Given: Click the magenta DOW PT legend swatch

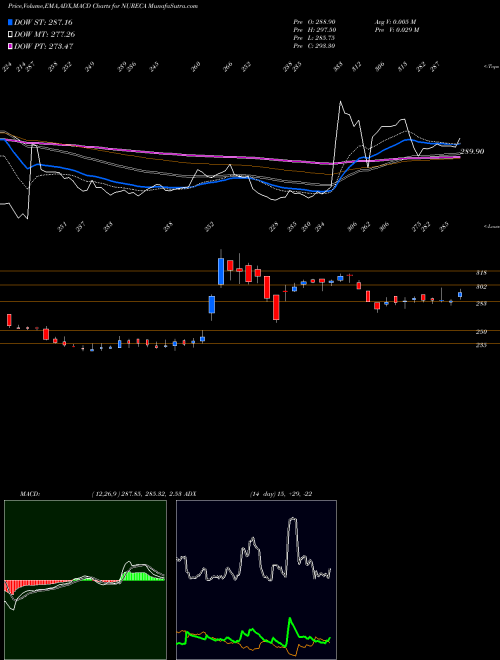Looking at the screenshot, I should (x=11, y=46).
